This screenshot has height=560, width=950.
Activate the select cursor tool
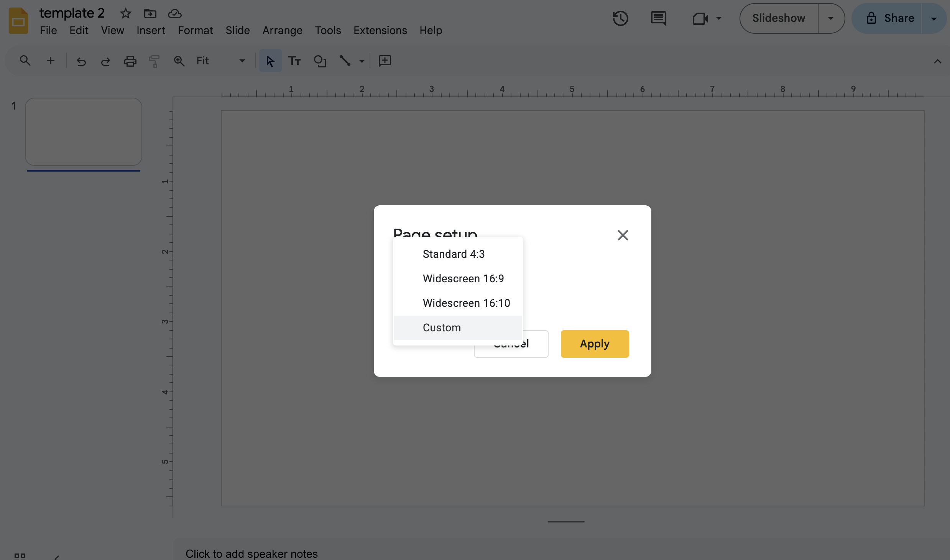tap(270, 61)
